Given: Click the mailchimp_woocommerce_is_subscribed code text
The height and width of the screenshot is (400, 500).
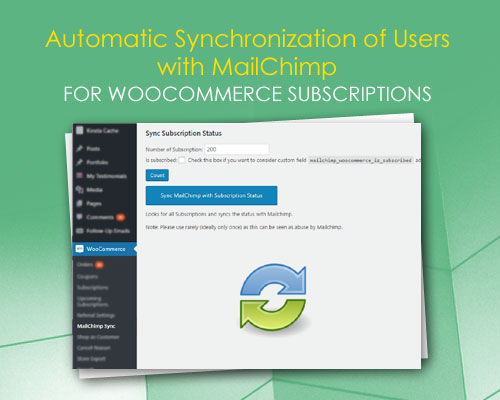Looking at the screenshot, I should (361, 160).
